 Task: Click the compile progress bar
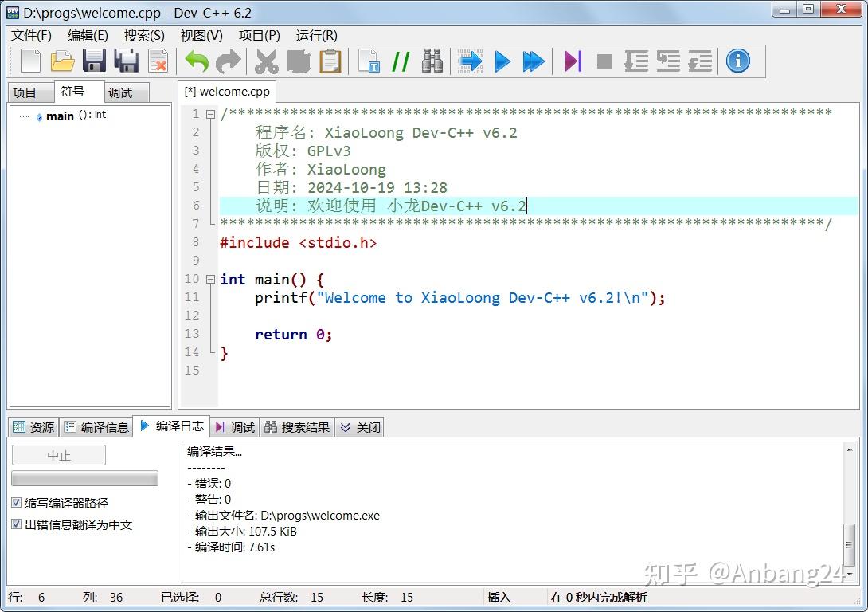tap(84, 478)
